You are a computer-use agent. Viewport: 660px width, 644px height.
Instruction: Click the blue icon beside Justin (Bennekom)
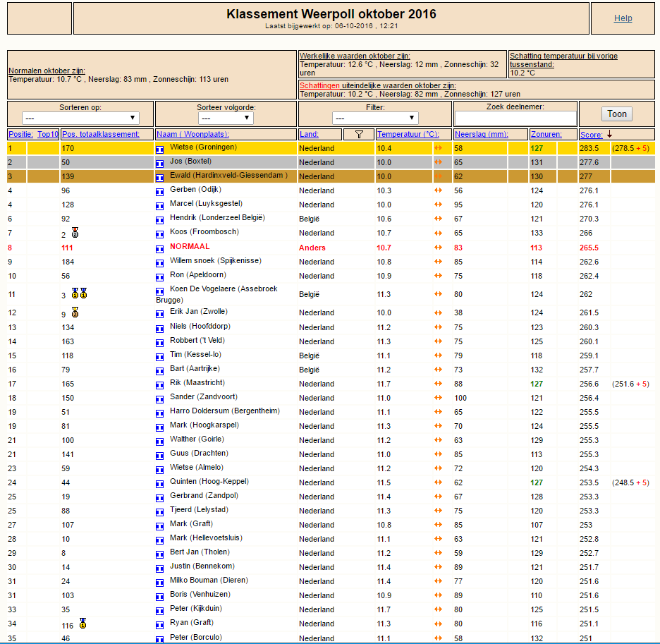coord(159,569)
